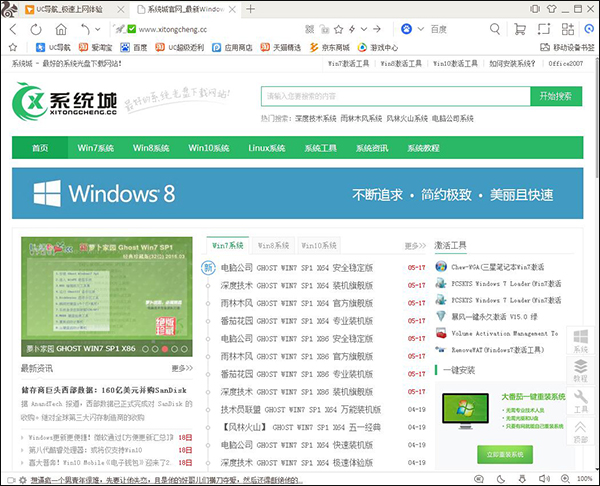Open the 京东商城 bookmark
600x486 pixels.
click(x=329, y=47)
